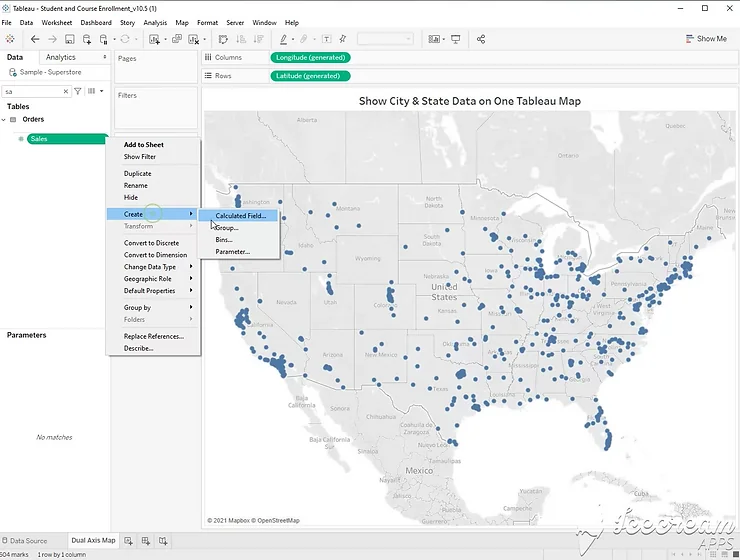Image resolution: width=740 pixels, height=560 pixels.
Task: Choose Group... from the Create submenu
Action: 238,228
